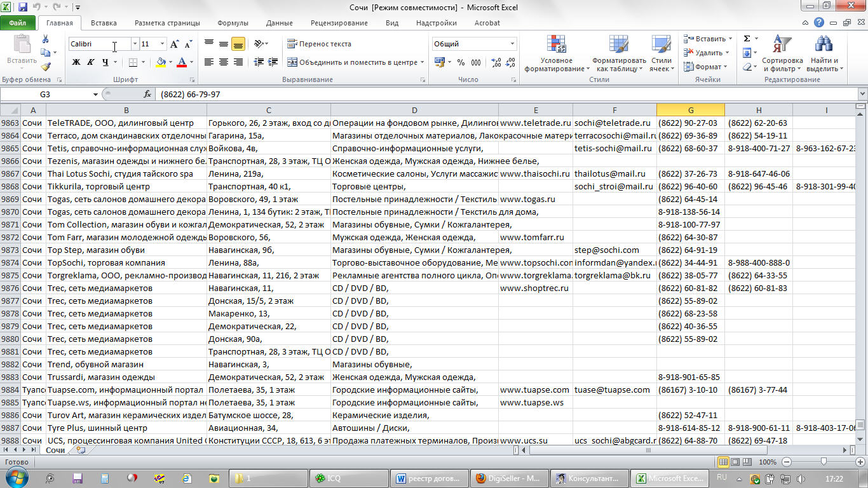Apply yellow fill color bucket

pyautogui.click(x=161, y=62)
